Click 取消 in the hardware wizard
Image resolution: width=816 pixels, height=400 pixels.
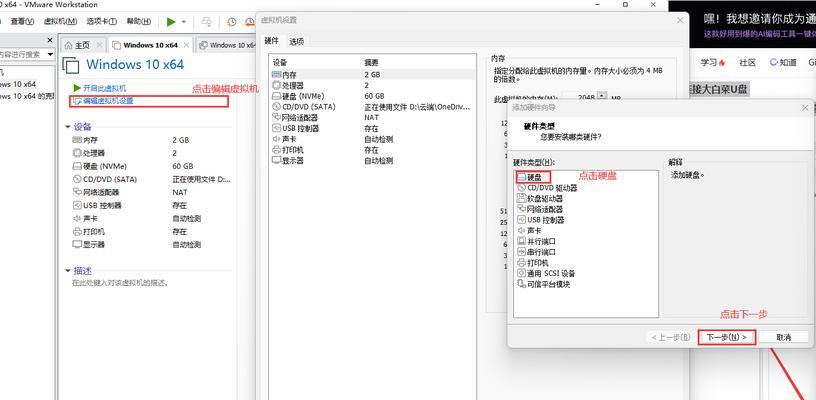[x=783, y=337]
